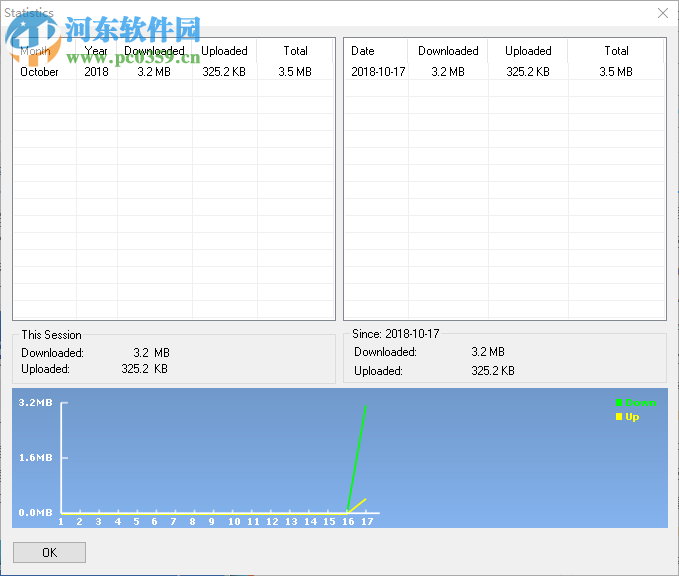This screenshot has height=576, width=679.
Task: Click the 3.2MB graph axis label
Action: (36, 402)
